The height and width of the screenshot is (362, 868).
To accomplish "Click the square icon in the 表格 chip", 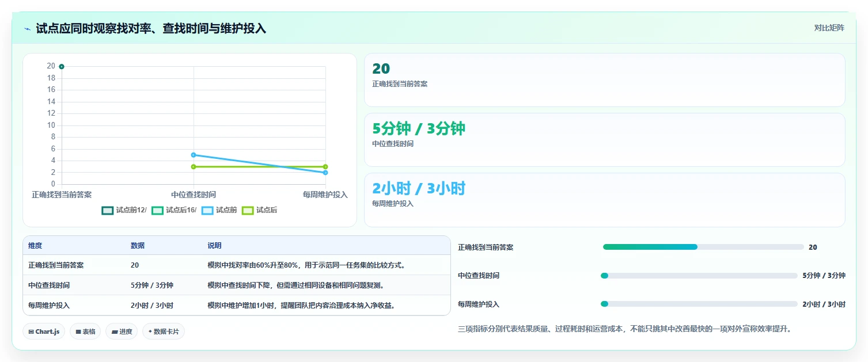I will (x=78, y=332).
